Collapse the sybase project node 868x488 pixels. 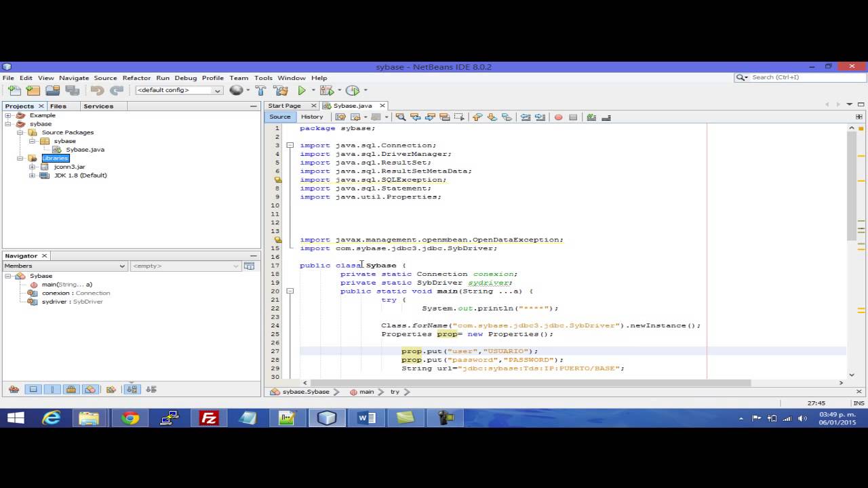pos(8,124)
